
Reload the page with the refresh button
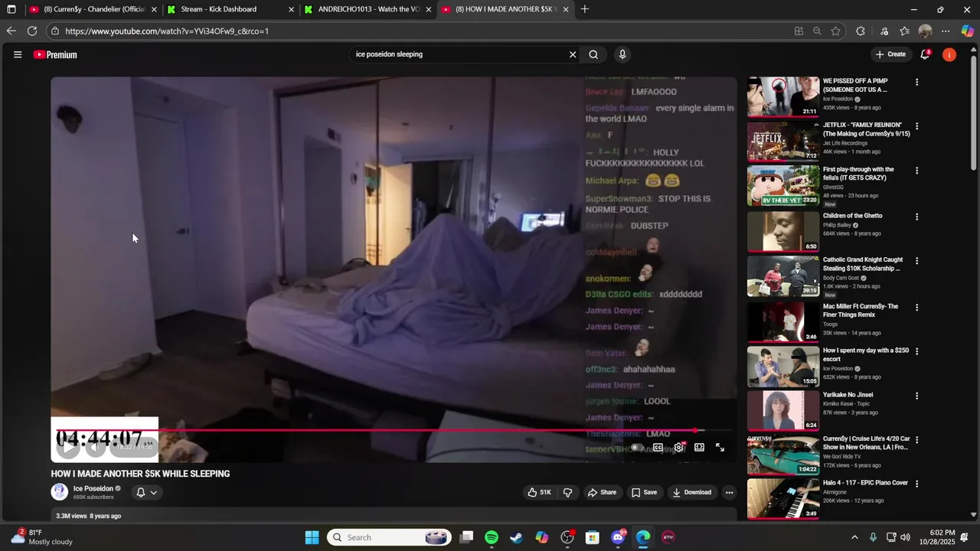pos(31,31)
